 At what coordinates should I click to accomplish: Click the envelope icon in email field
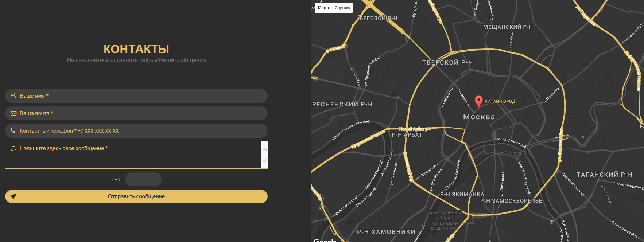coord(13,113)
